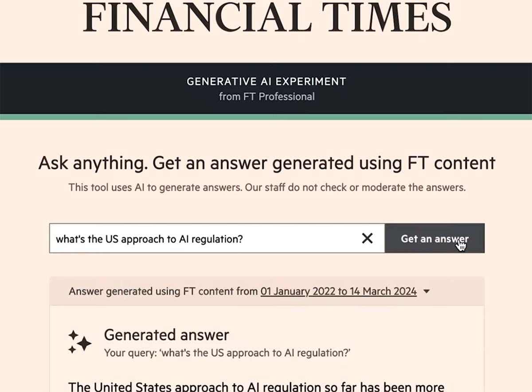532x392 pixels.
Task: Clear the search query with the X icon
Action: 367,239
